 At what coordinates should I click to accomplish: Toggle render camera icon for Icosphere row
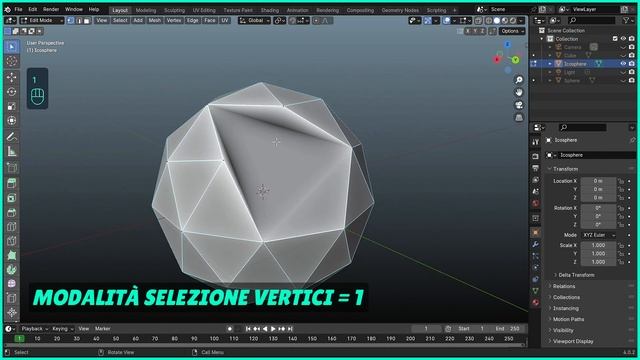(631, 64)
